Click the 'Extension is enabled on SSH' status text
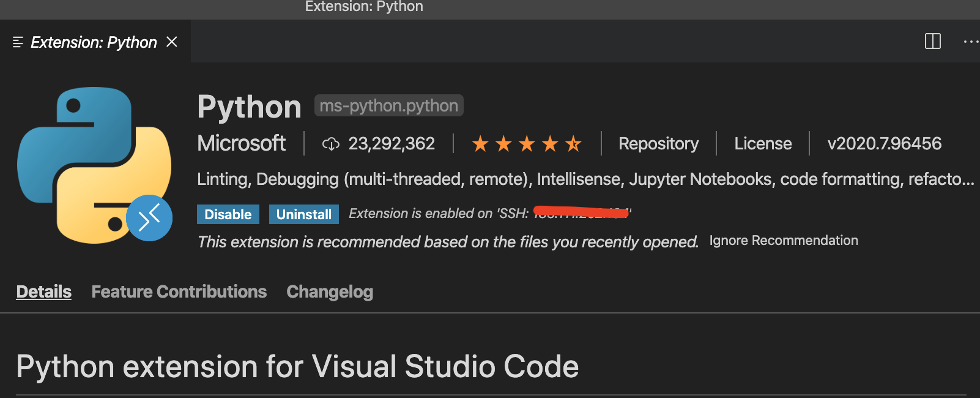 (490, 214)
